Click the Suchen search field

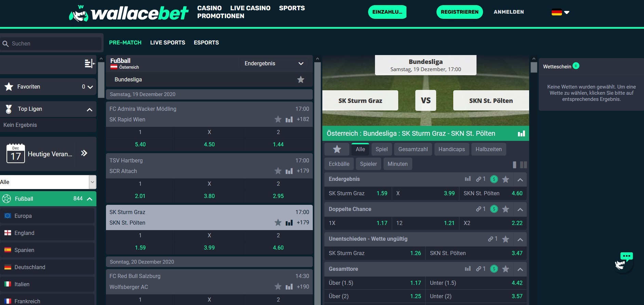click(51, 44)
